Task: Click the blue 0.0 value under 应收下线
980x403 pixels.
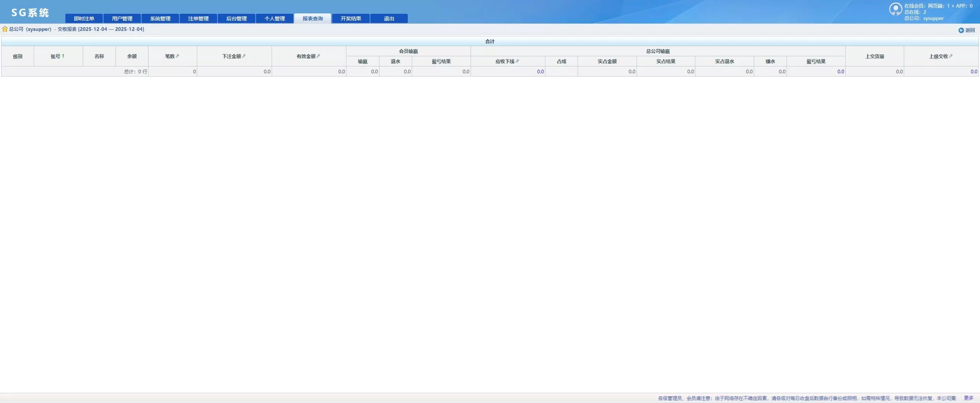Action: point(540,72)
